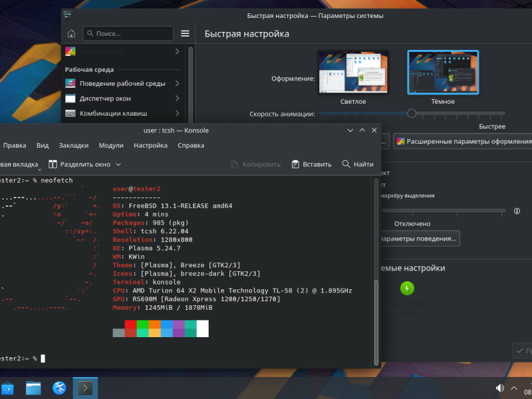
Task: Click the Paste icon in Konsole
Action: pos(295,164)
